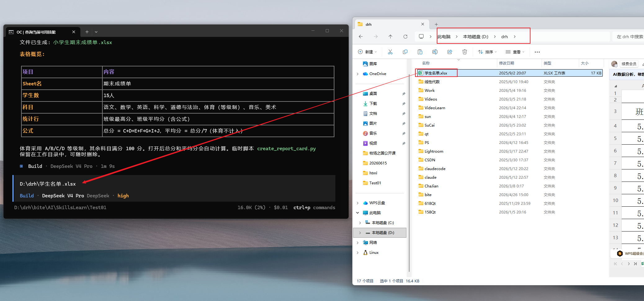644x301 pixels.
Task: Copy the selected file using the toolbar icon
Action: 405,52
